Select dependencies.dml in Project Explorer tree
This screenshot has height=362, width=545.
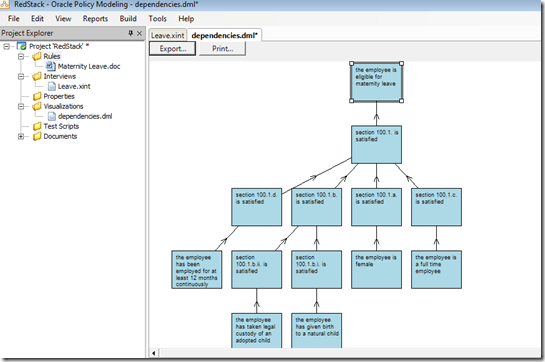[x=85, y=116]
